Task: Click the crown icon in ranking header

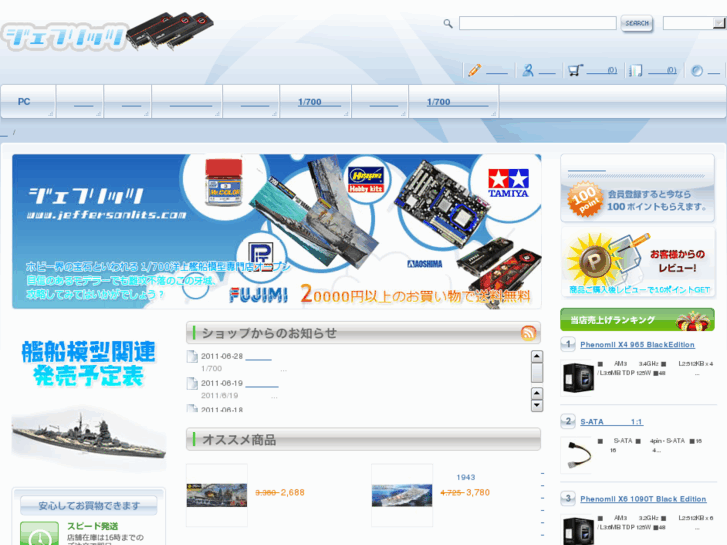Action: pos(693,321)
